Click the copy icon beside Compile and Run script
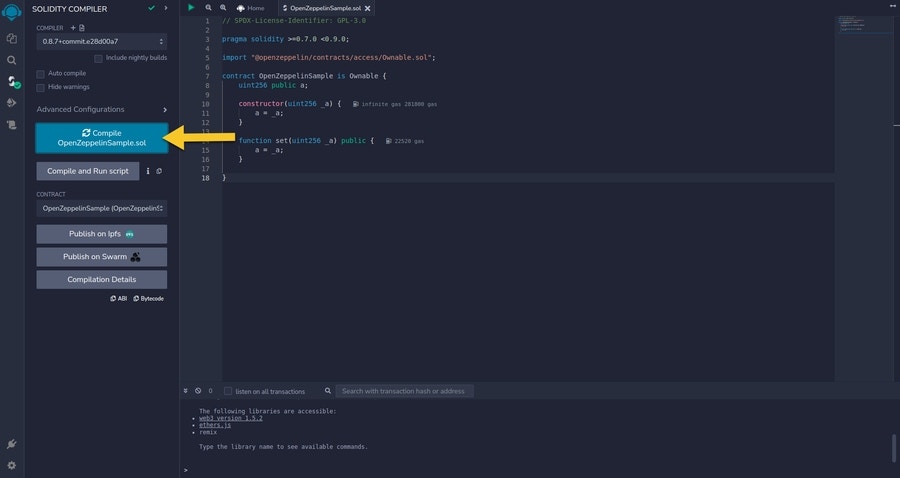 pos(159,171)
